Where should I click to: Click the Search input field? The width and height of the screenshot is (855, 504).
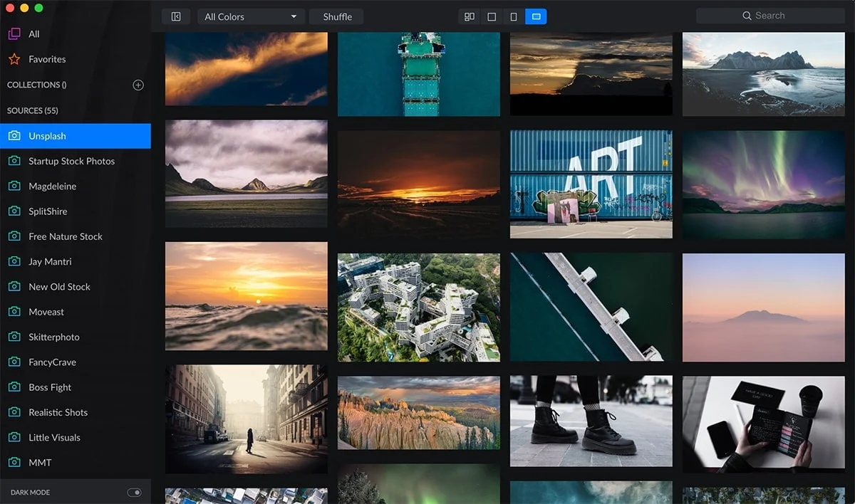coord(770,16)
